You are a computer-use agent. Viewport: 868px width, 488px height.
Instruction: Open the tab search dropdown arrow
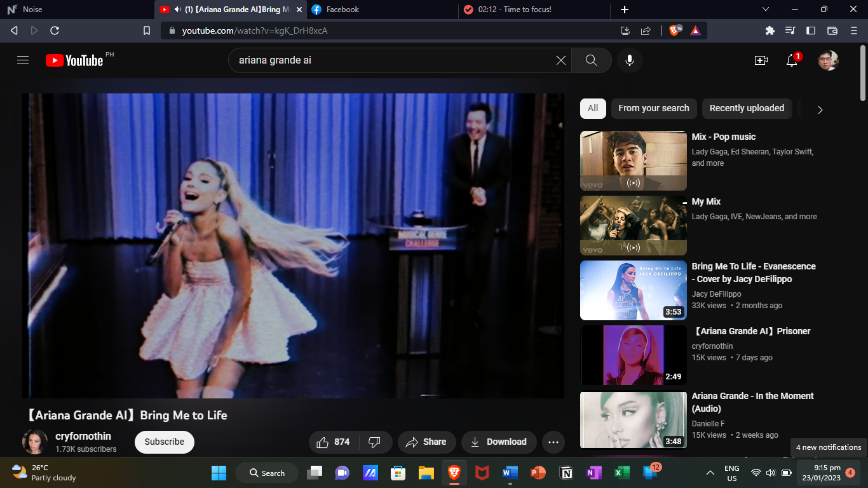coord(766,9)
